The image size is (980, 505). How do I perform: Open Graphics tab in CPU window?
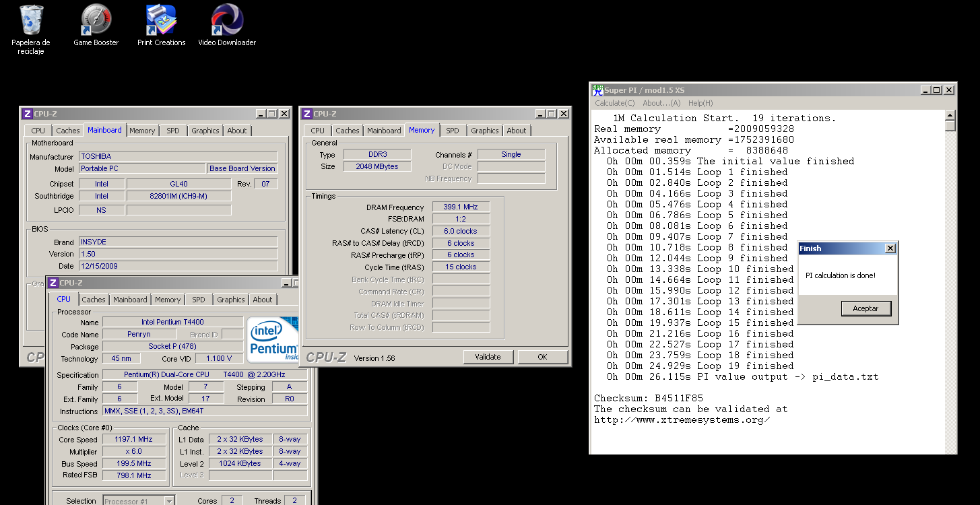click(231, 300)
